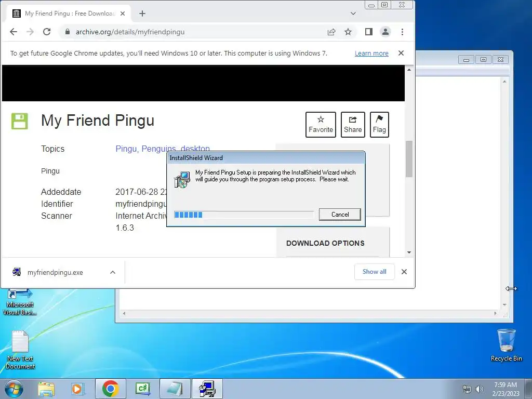Click the Show desktop button
This screenshot has width=532, height=399.
[528, 389]
